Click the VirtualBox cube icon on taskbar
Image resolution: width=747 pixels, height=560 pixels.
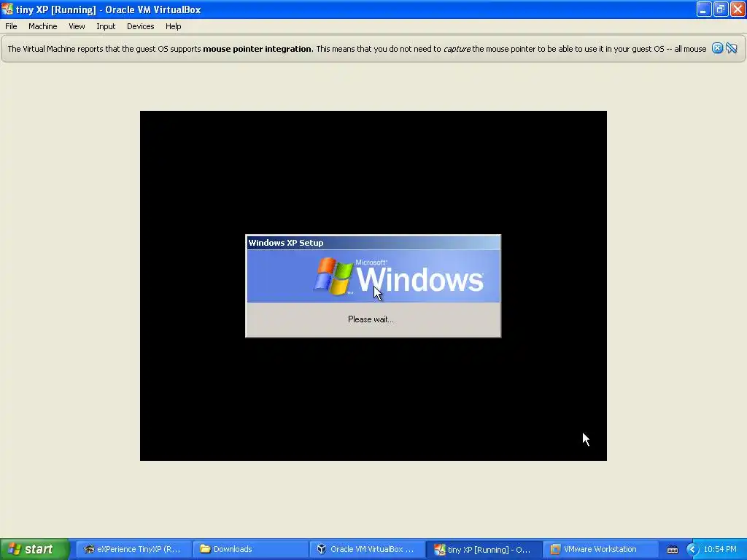tap(322, 549)
